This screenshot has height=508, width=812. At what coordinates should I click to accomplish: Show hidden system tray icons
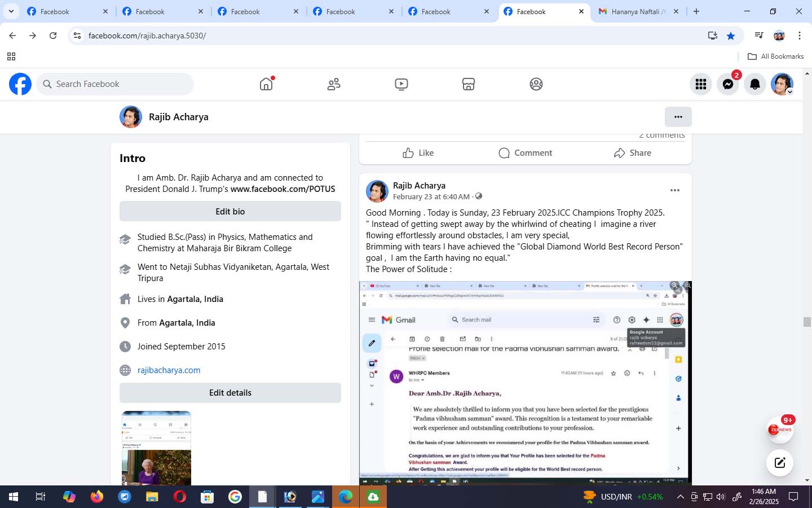click(x=681, y=497)
